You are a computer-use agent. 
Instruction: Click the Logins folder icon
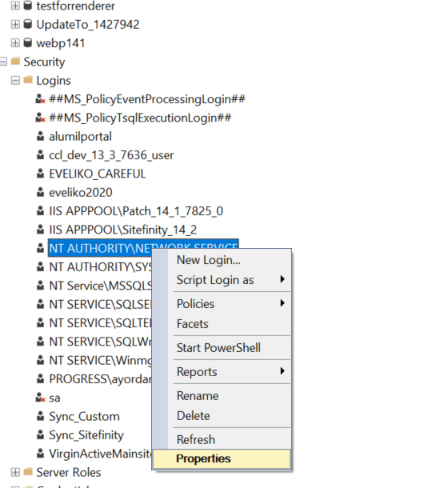coord(28,80)
